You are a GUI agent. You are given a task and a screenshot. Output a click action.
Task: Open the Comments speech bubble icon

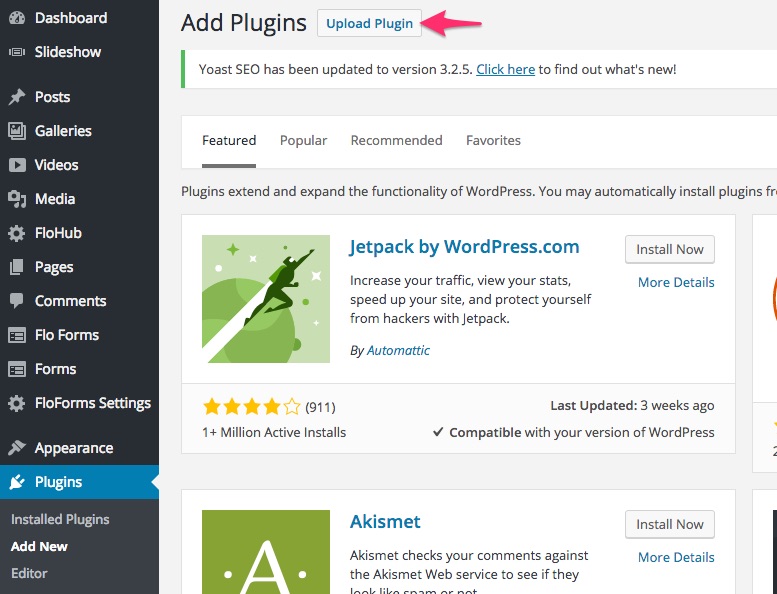tap(17, 301)
